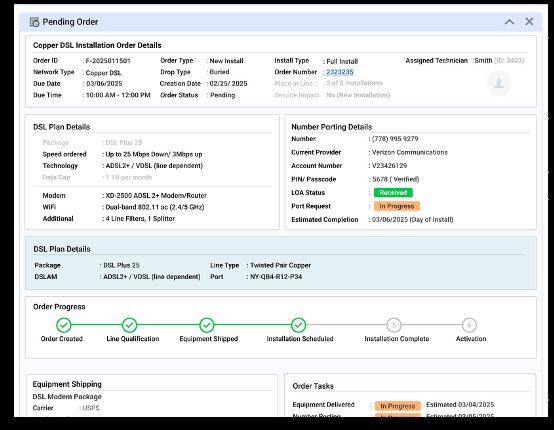Screen dimensions: 554x430
Task: Select the Equipment Shipped checkmark step
Action: point(207,325)
